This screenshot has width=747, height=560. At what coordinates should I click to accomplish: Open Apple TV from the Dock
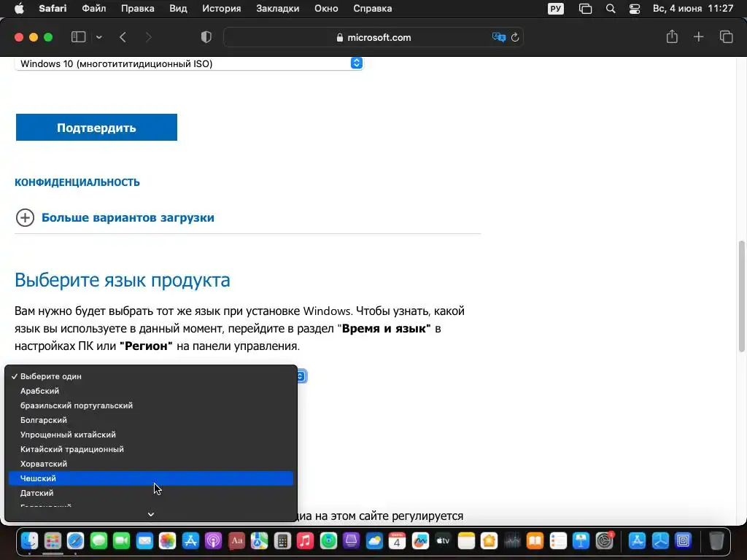(x=443, y=541)
